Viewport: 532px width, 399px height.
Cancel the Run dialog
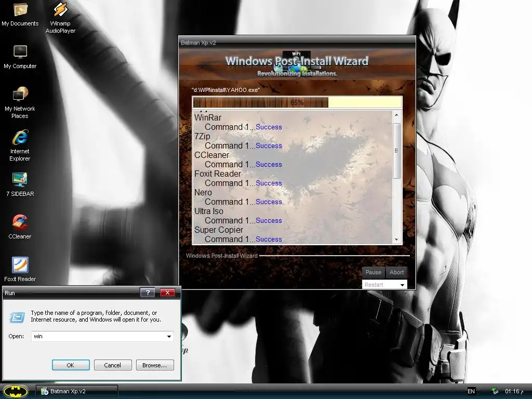113,365
